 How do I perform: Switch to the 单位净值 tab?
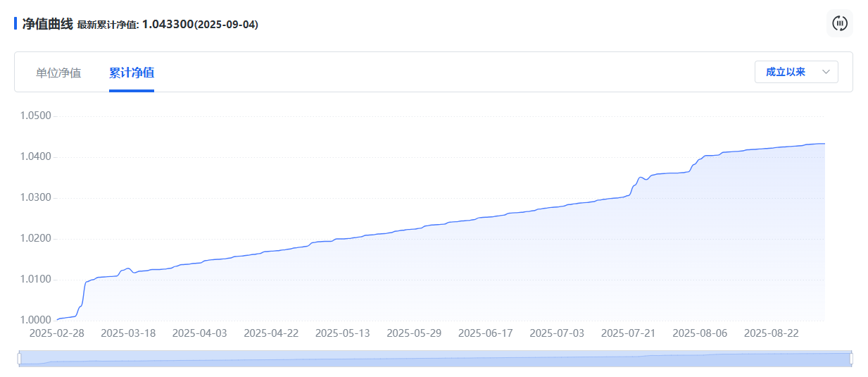(58, 73)
